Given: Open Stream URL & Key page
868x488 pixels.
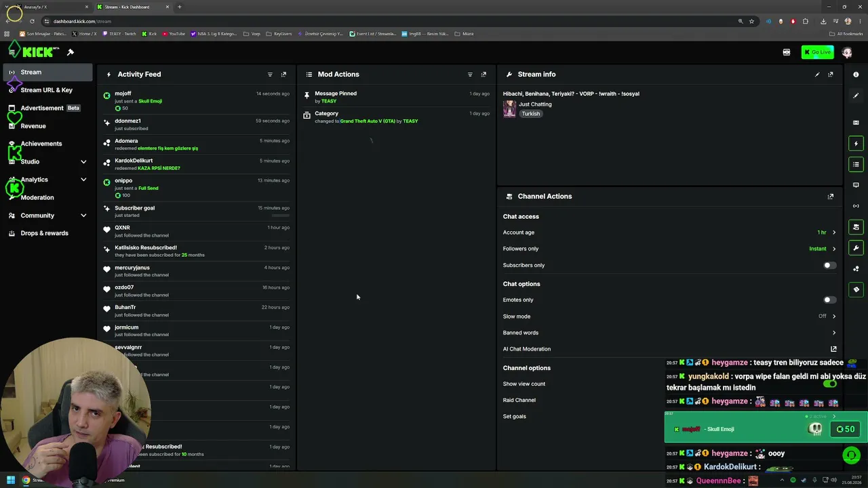Looking at the screenshot, I should click(x=47, y=90).
